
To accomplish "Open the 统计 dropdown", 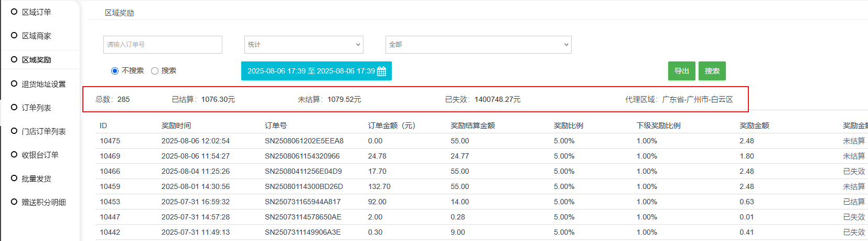I will [x=304, y=45].
